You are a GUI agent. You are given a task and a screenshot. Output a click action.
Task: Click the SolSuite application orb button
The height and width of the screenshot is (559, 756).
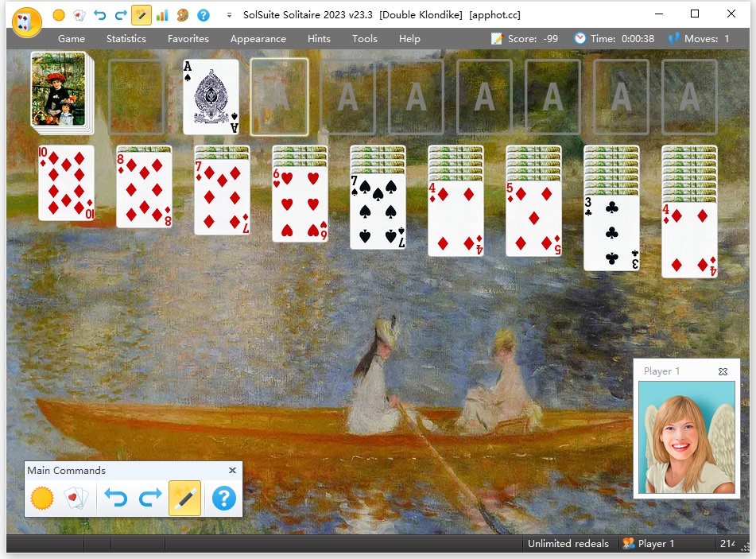click(x=26, y=21)
